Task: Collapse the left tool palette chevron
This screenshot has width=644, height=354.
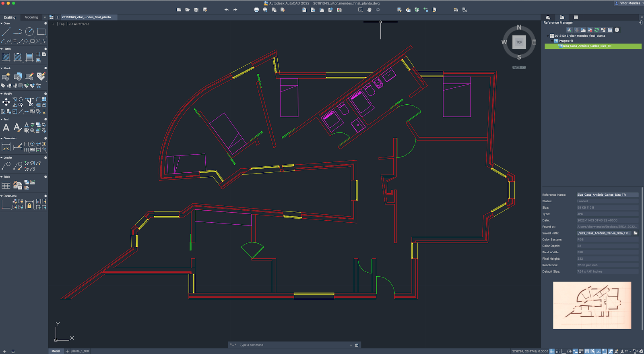Action: click(x=45, y=17)
